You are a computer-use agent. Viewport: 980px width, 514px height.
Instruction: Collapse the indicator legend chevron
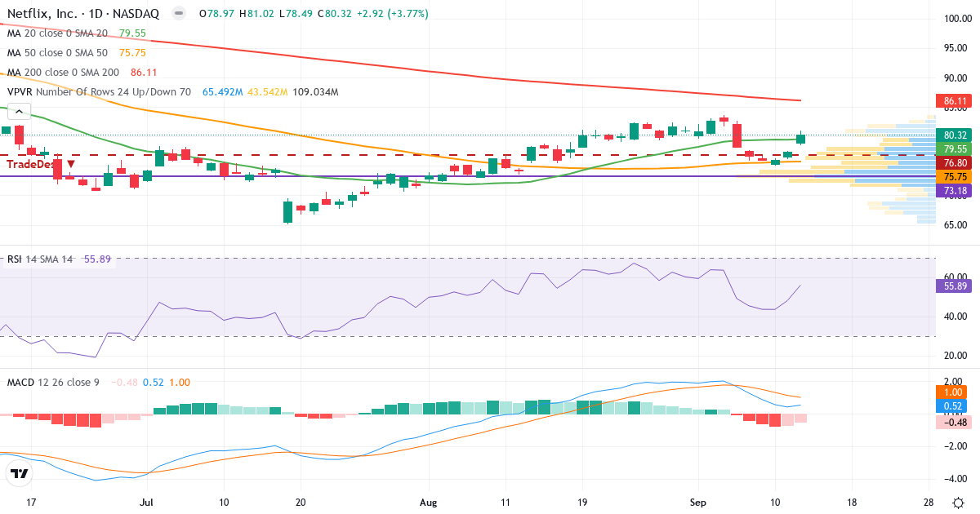pyautogui.click(x=18, y=112)
